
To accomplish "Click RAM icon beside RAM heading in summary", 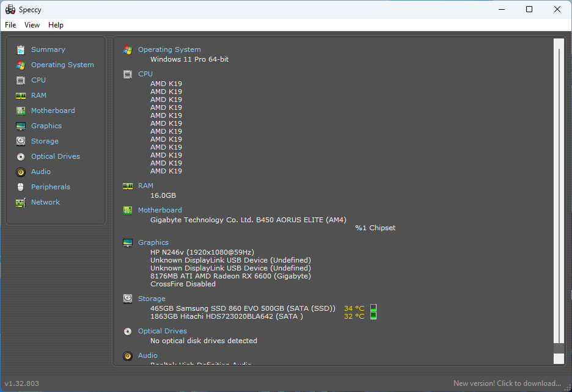I will point(128,186).
